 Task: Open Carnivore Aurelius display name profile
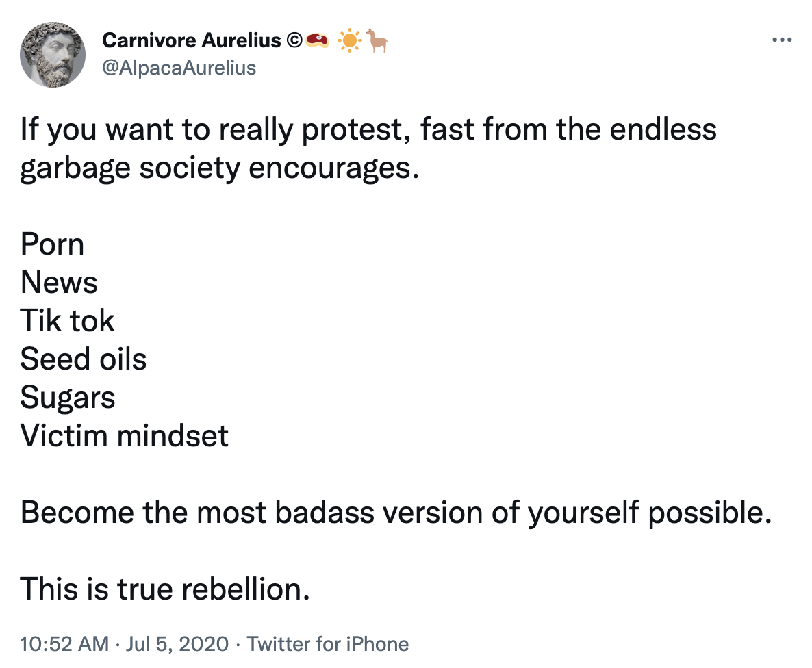click(x=192, y=41)
